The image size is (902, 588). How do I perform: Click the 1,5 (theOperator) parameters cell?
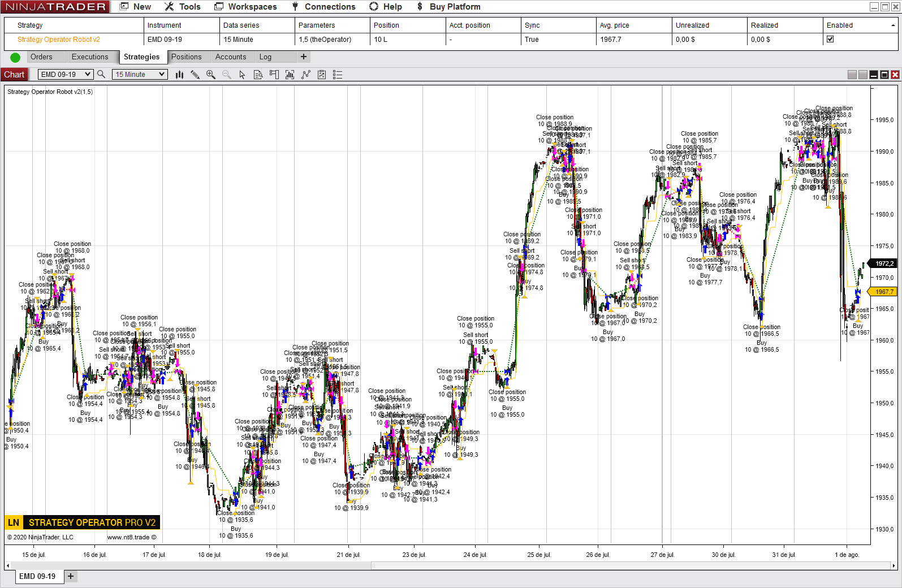333,40
